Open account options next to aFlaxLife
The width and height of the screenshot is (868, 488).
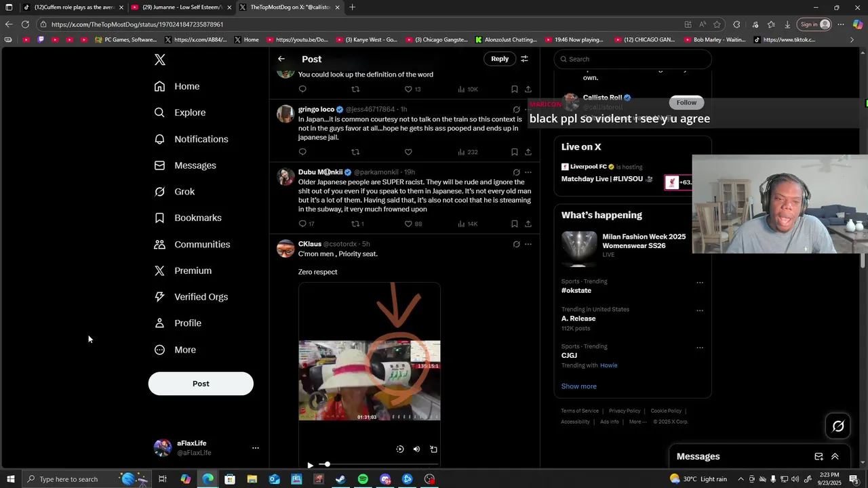coord(256,448)
